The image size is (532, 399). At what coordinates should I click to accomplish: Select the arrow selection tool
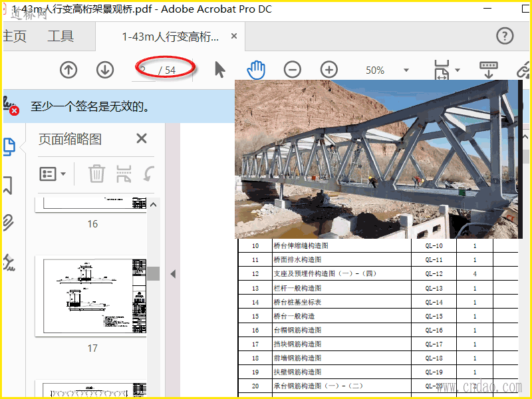coord(220,70)
